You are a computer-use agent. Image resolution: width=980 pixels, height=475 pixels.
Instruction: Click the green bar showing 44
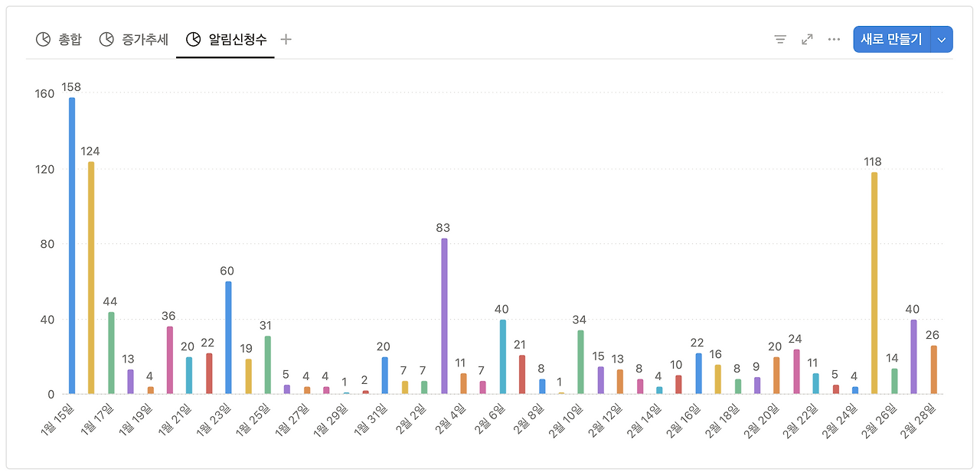click(x=110, y=352)
